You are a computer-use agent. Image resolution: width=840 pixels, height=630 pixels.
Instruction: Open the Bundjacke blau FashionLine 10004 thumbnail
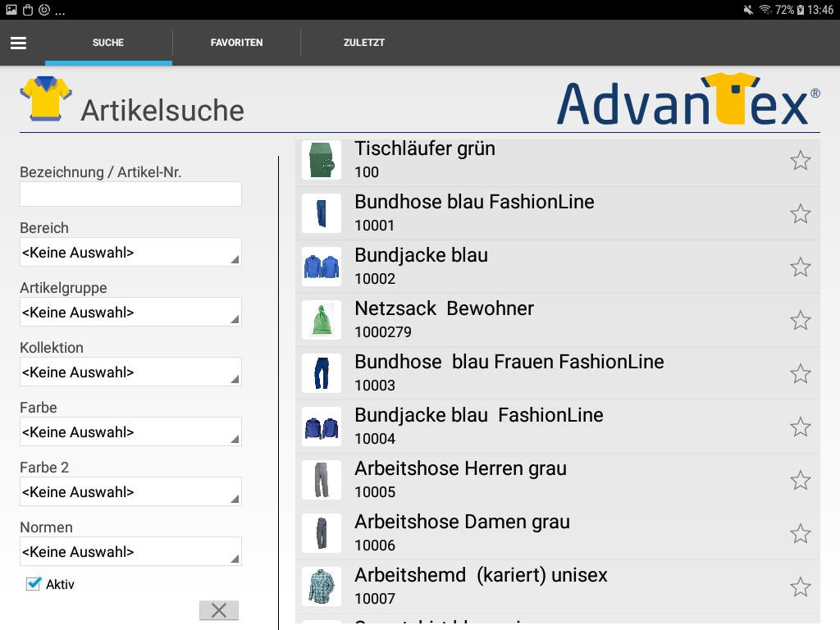point(322,427)
